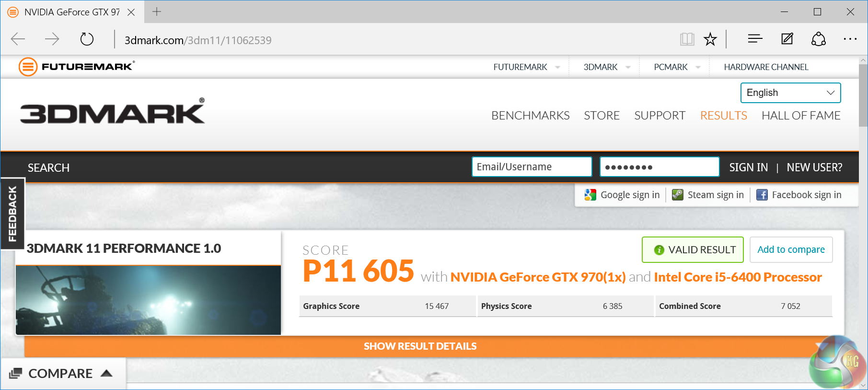Open Reading view book icon
Image resolution: width=868 pixels, height=390 pixels.
[687, 39]
